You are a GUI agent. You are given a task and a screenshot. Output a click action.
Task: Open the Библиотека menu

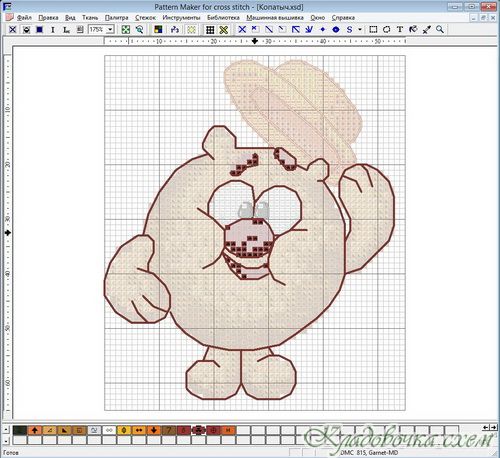coord(223,18)
